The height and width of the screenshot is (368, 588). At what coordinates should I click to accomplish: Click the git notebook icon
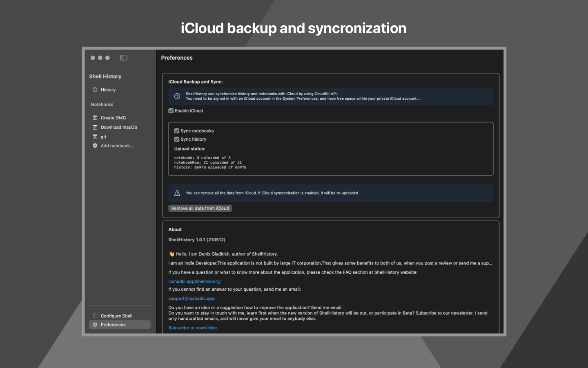point(95,137)
